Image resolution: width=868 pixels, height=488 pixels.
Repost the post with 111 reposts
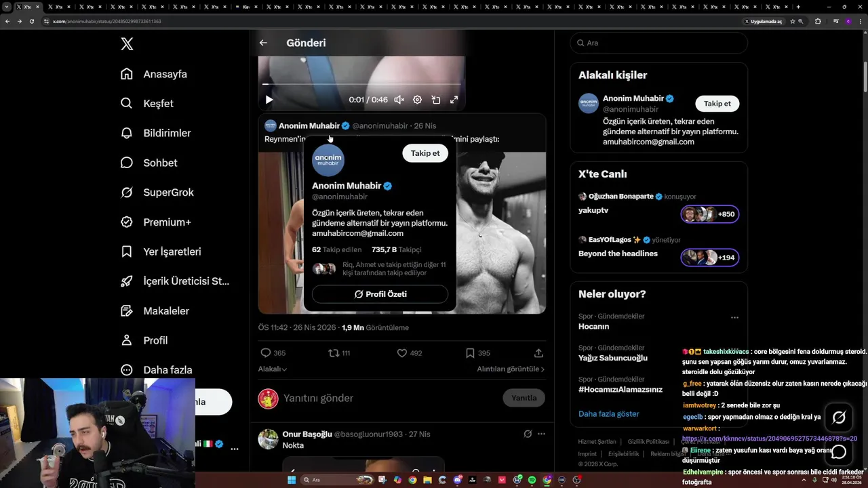[x=339, y=353]
